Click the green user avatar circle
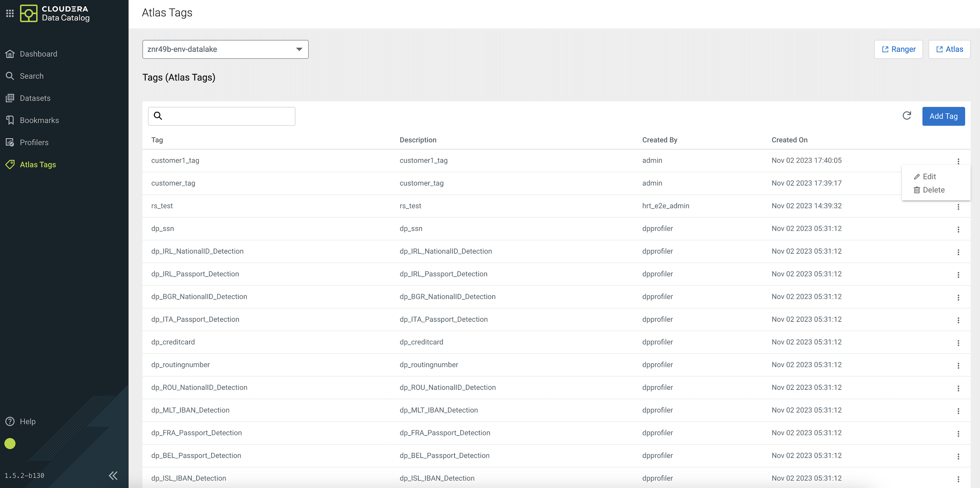Viewport: 980px width, 488px height. [10, 444]
